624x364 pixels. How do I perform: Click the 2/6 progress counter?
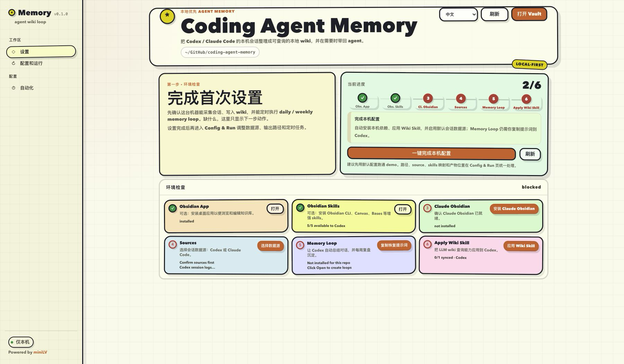click(532, 85)
